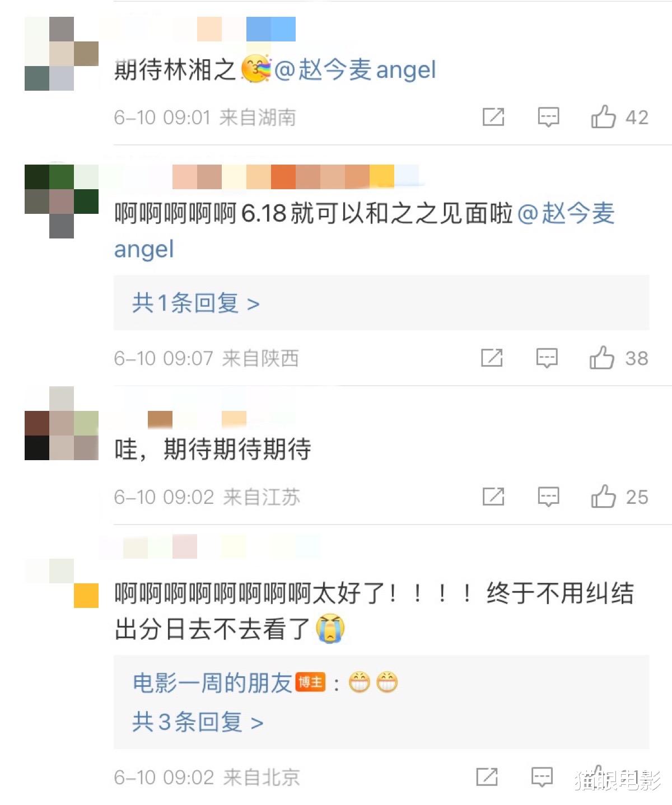Like the comment with 38 likes

[601, 357]
